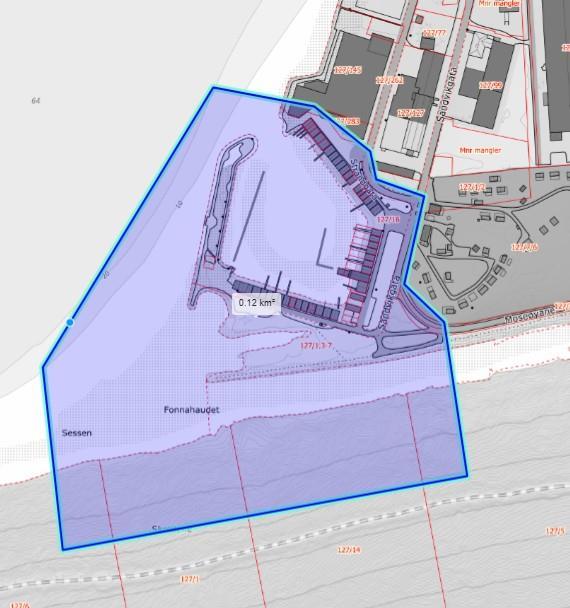This screenshot has width=570, height=608.
Task: Click parcel label 127/5
Action: pos(555,531)
